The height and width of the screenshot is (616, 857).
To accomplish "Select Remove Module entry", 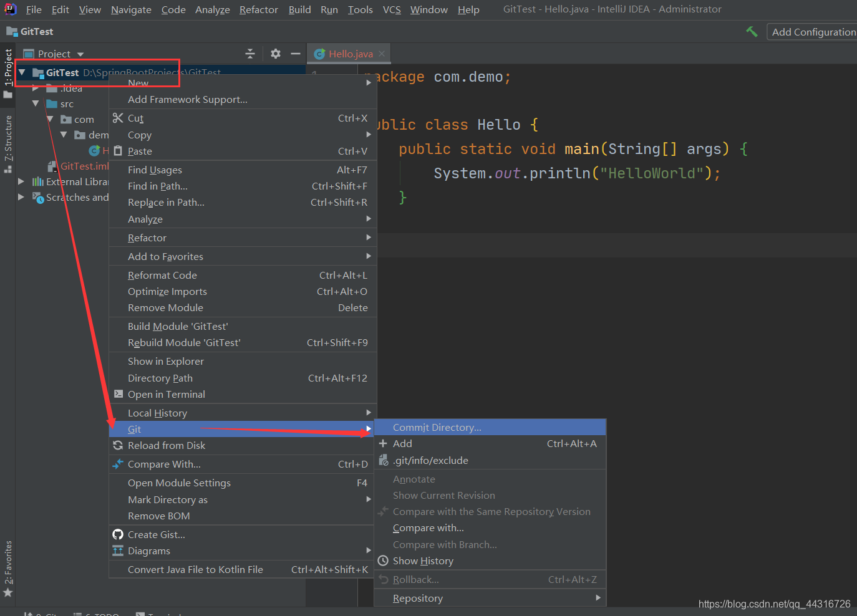I will coord(243,307).
